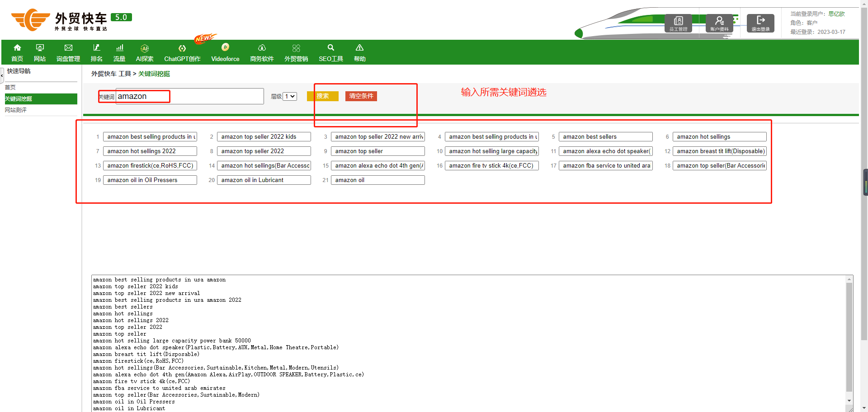Click the 思亿欧 username link
Image resolution: width=868 pixels, height=412 pixels.
point(836,14)
